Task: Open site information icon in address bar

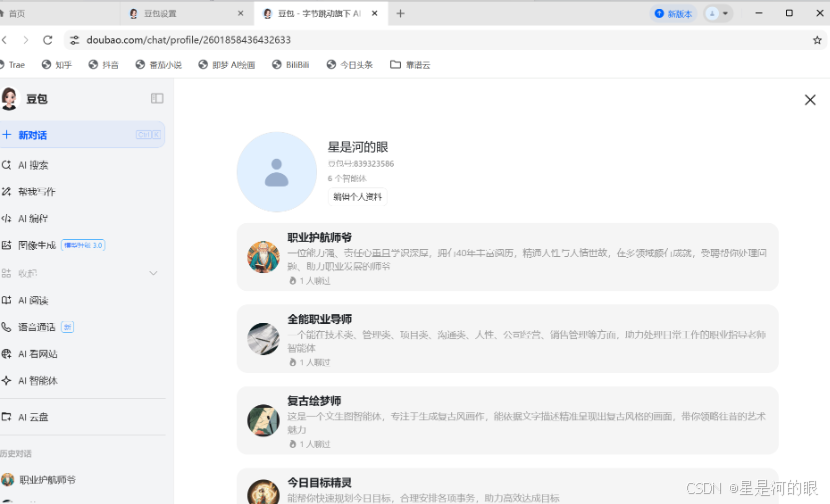Action: (75, 40)
